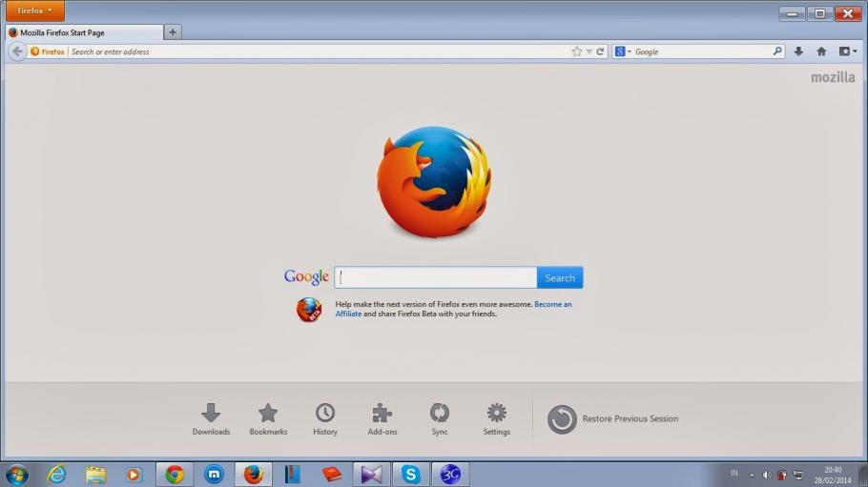Click the large Firefox logo
This screenshot has width=868, height=487.
coord(434,181)
